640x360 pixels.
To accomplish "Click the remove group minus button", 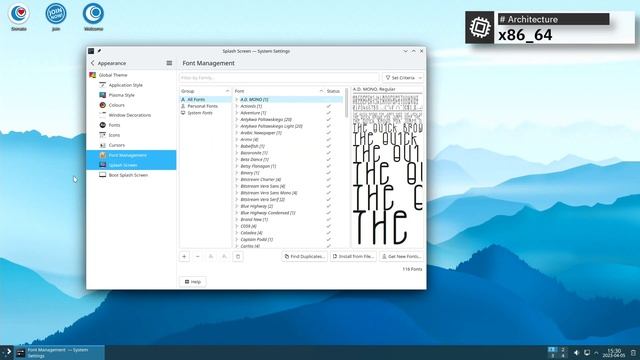I will coord(198,256).
